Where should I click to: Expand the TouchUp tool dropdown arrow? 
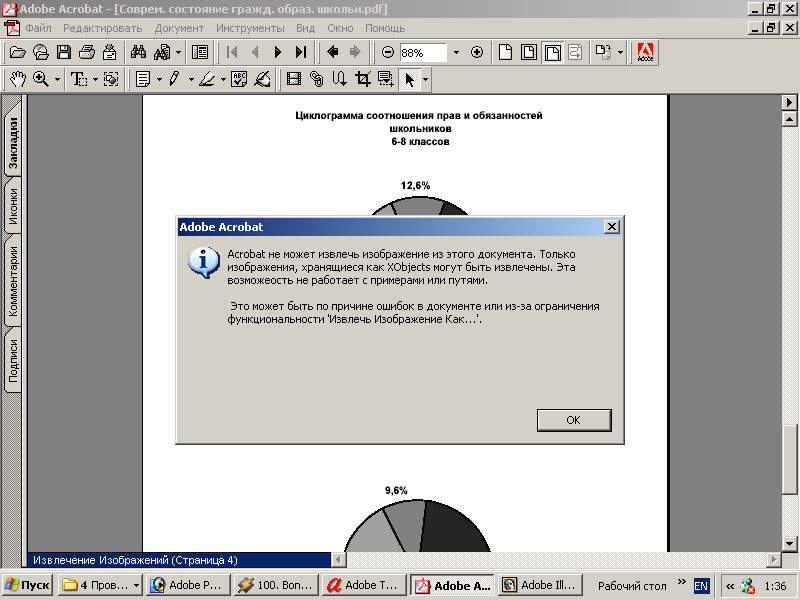pos(425,79)
